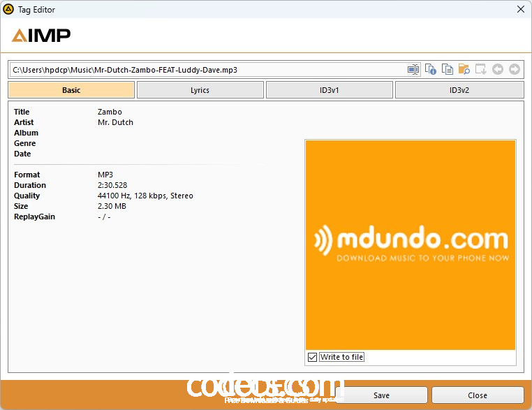Screen dimensions: 532x410
Task: Click the Save button
Action: click(382, 395)
